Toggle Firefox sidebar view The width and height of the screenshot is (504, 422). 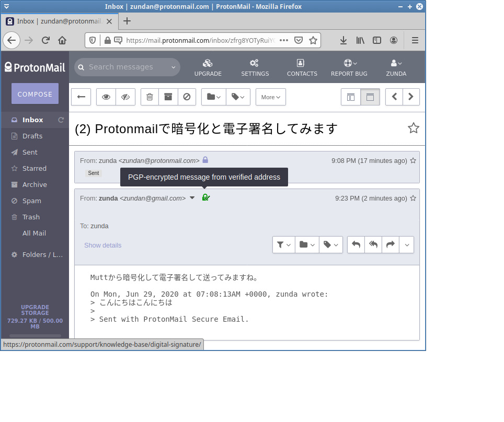tap(377, 40)
